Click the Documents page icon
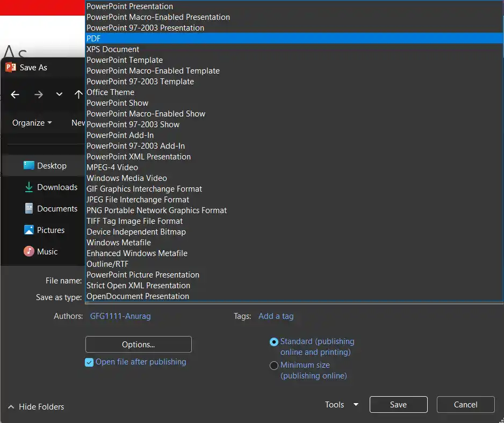The image size is (504, 423). tap(29, 208)
